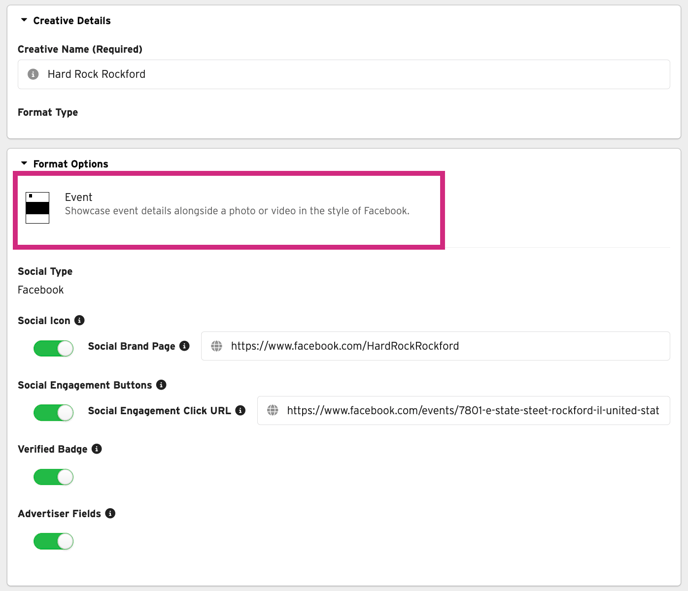Click the Event format layout icon
The width and height of the screenshot is (688, 591).
pyautogui.click(x=37, y=208)
